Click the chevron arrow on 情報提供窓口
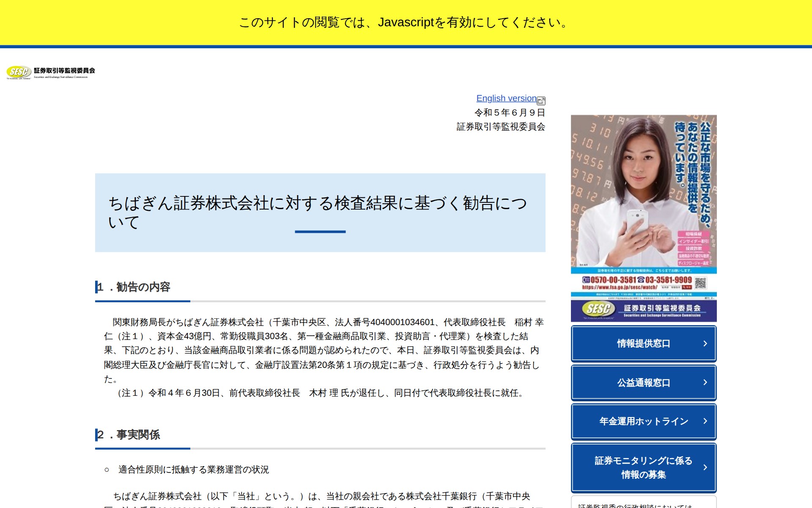The image size is (812, 508). 705,343
